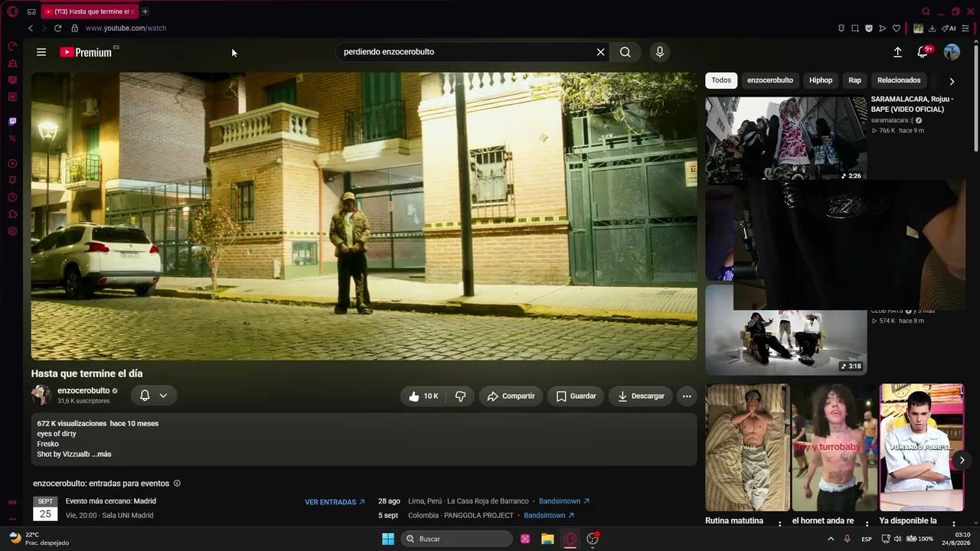Take a snapshot with the toolbar capture icon

coord(855,28)
